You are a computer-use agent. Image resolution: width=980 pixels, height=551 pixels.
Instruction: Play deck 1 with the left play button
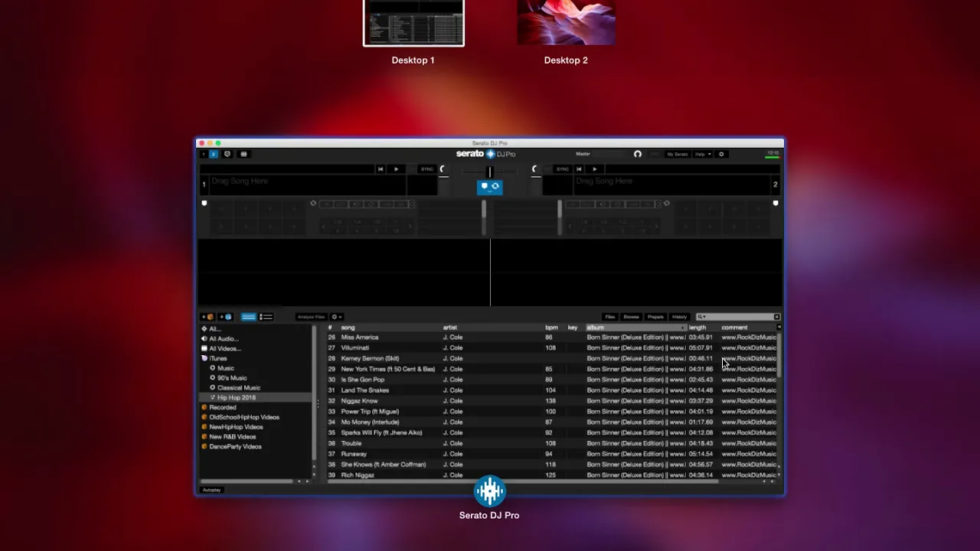[396, 169]
